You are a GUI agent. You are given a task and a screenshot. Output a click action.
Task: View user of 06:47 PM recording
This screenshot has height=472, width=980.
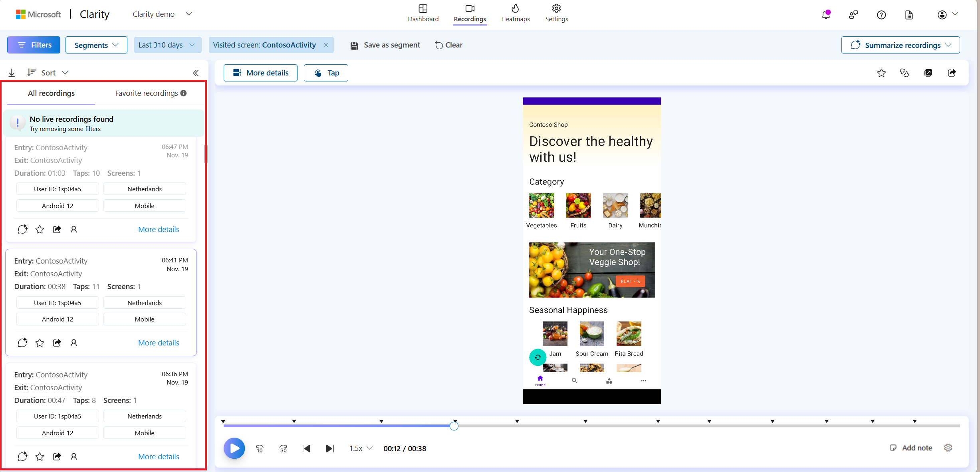point(73,229)
